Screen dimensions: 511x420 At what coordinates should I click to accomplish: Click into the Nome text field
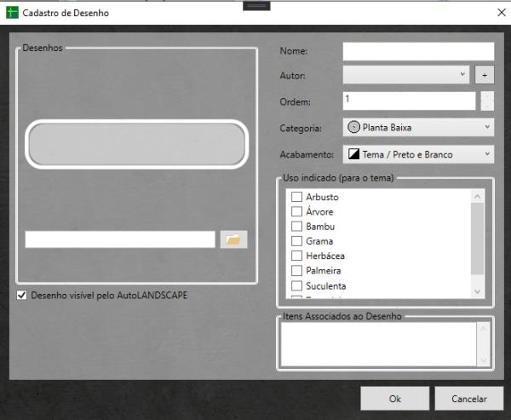(418, 52)
